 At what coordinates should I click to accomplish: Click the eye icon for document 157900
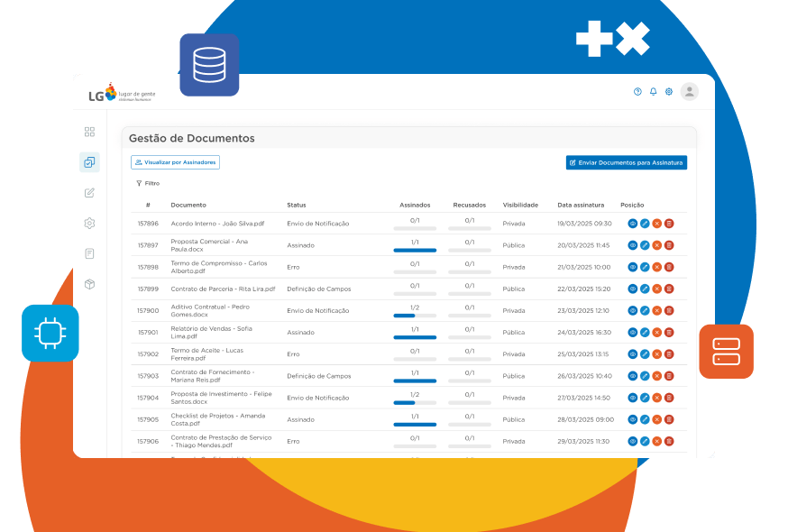[x=632, y=311]
